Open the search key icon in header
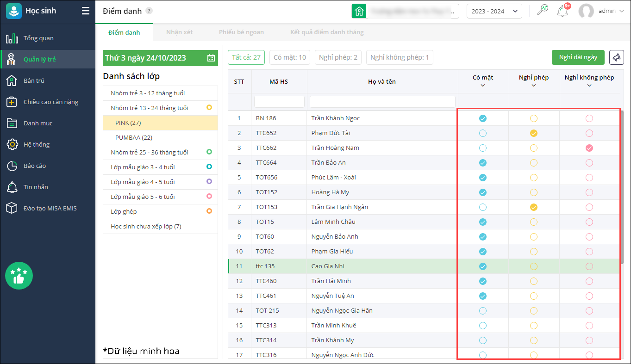 coord(542,11)
